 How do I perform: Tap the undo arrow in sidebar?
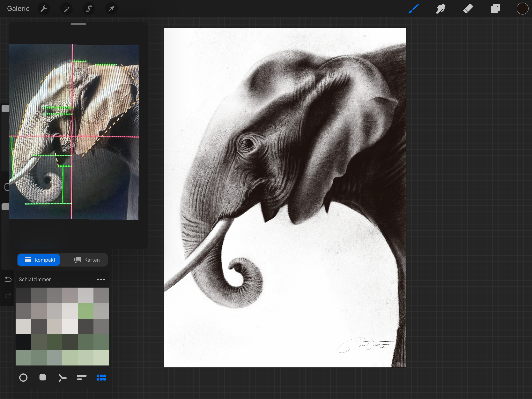coord(8,279)
